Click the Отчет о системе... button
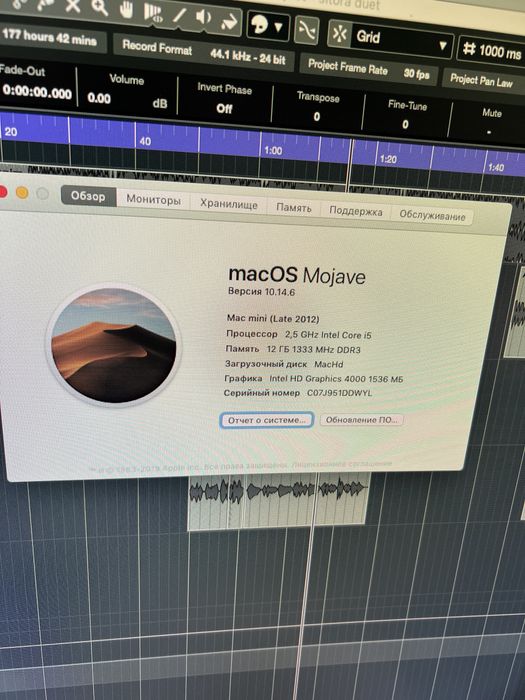The width and height of the screenshot is (525, 700). pos(267,420)
